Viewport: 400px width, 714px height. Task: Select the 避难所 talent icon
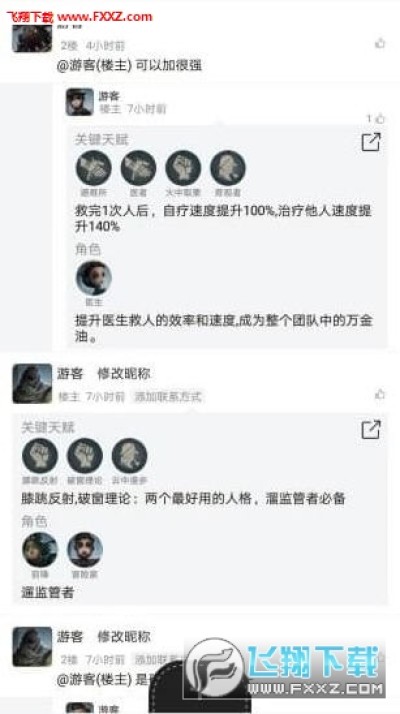coord(93,168)
